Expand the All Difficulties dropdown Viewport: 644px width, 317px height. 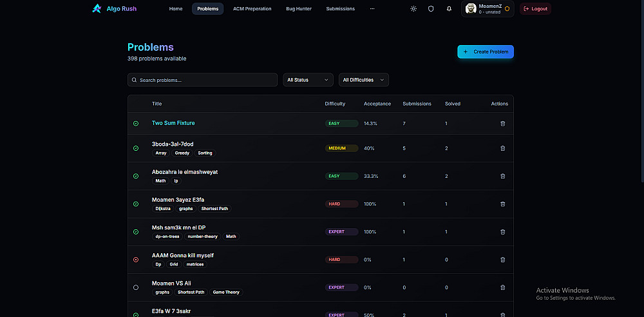click(x=363, y=80)
